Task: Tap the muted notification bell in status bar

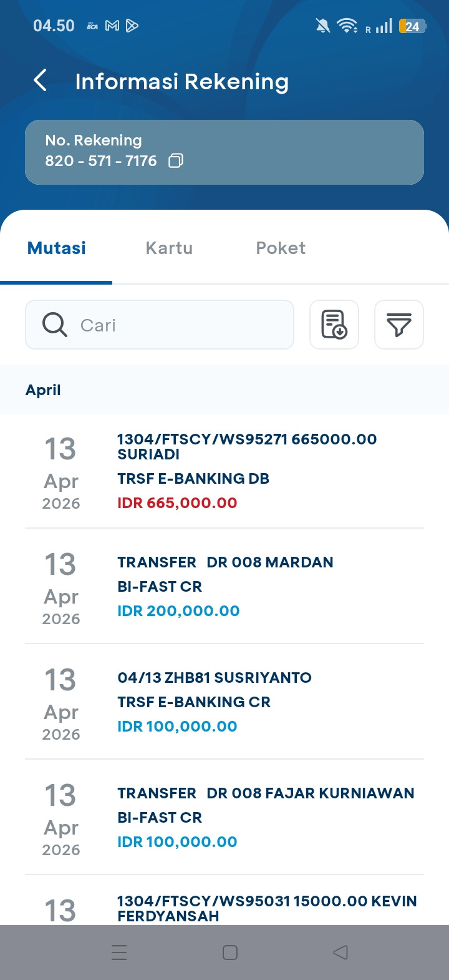Action: pyautogui.click(x=322, y=26)
